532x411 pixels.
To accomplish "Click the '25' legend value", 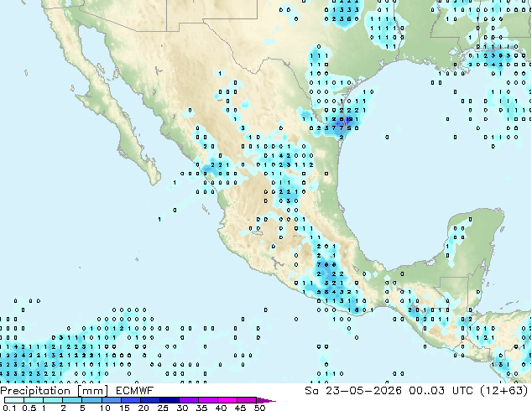I will (x=163, y=408).
